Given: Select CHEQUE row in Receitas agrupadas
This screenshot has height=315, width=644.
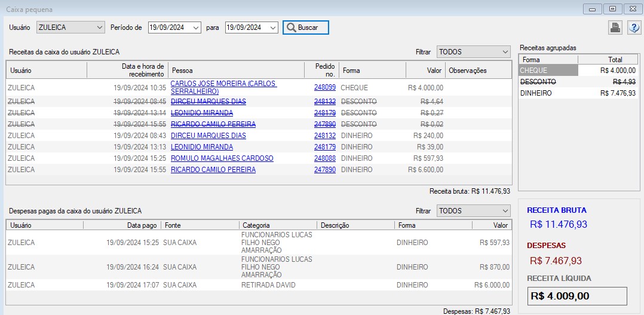Looking at the screenshot, I should 548,71.
